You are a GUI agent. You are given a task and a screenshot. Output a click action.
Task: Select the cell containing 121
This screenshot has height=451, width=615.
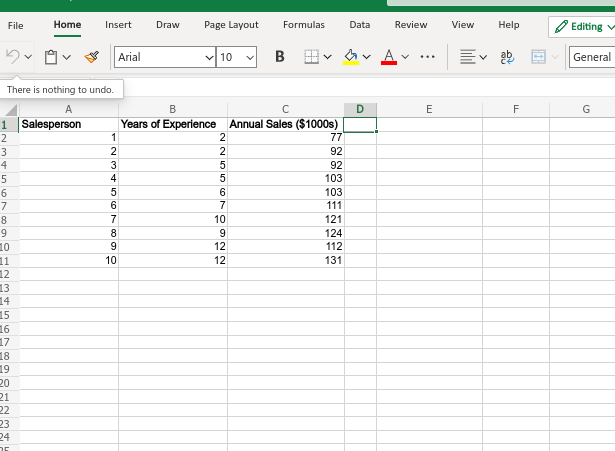tap(286, 220)
